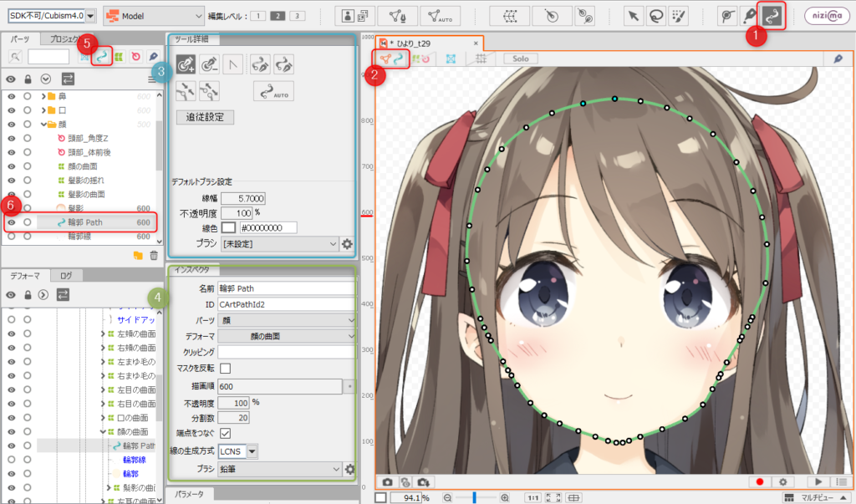Uncheck the 端点をつなぐ checkbox
The image size is (856, 504).
225,433
